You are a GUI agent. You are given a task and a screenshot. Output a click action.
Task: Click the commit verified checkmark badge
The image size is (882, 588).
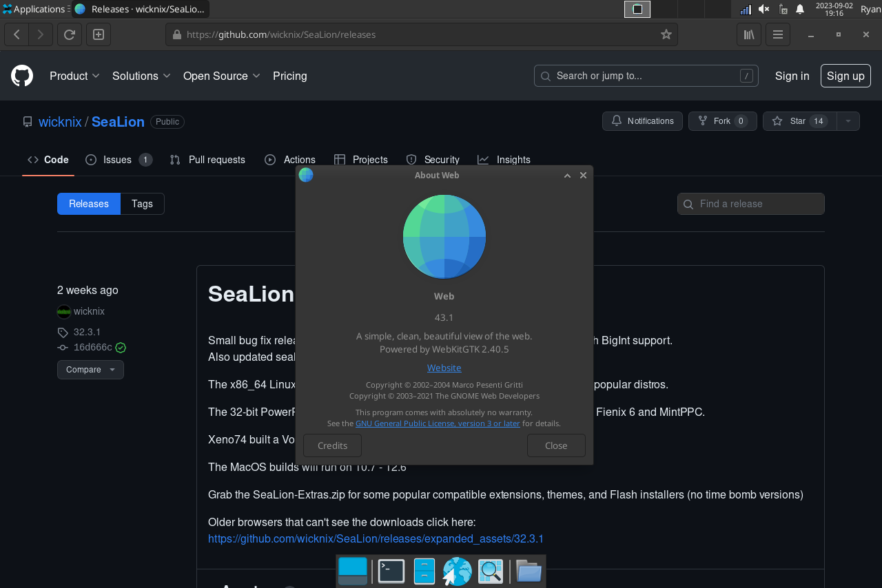click(121, 348)
